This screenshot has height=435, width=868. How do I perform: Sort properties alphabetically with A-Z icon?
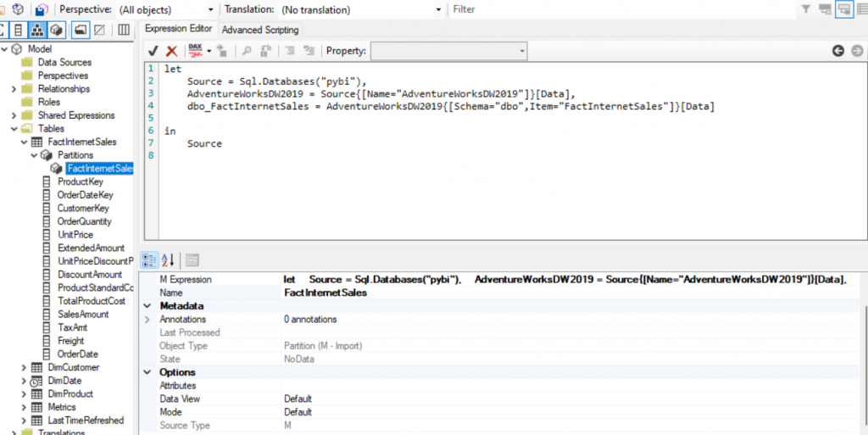tap(168, 259)
